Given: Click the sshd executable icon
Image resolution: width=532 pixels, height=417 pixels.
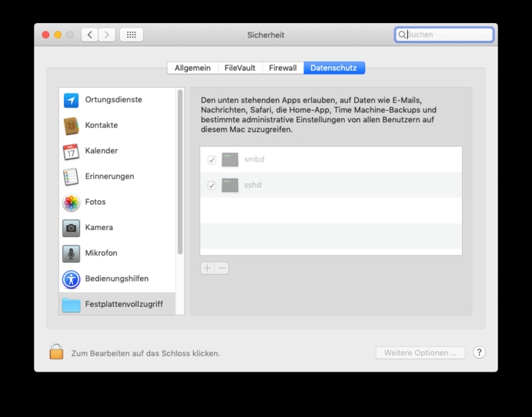Looking at the screenshot, I should (x=230, y=185).
